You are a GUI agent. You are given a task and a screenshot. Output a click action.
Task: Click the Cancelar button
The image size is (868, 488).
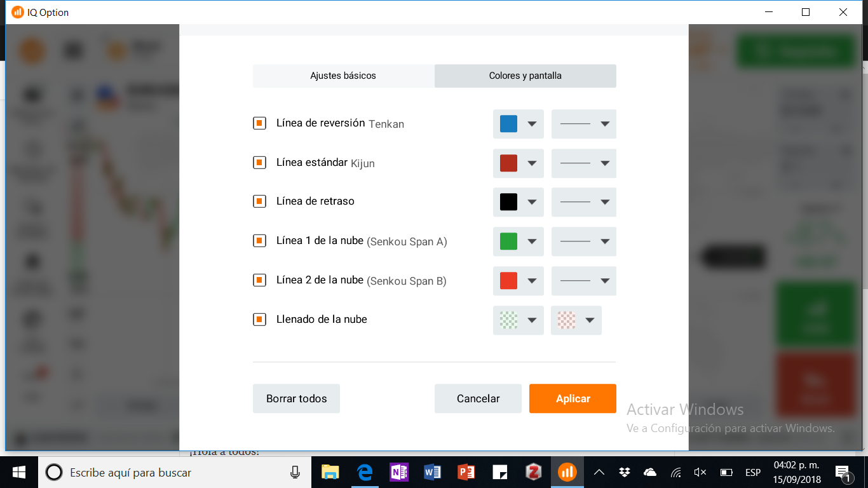(478, 398)
